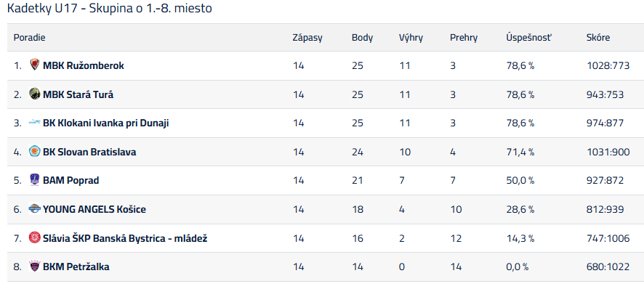The image size is (644, 297).
Task: Click the Slávia ŠKP Banská Bystrica logo
Action: [34, 238]
